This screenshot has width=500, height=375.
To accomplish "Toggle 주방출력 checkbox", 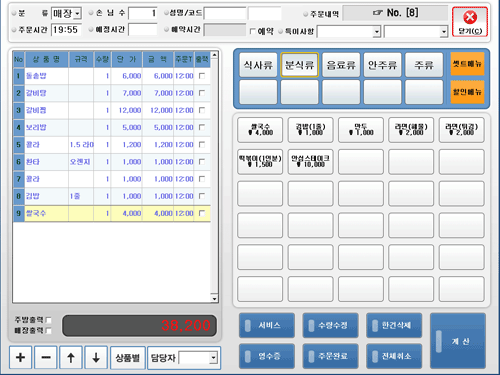I will (49, 320).
